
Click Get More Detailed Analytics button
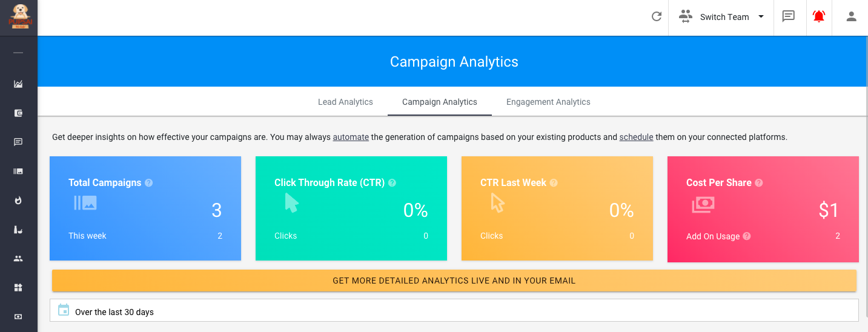click(454, 281)
